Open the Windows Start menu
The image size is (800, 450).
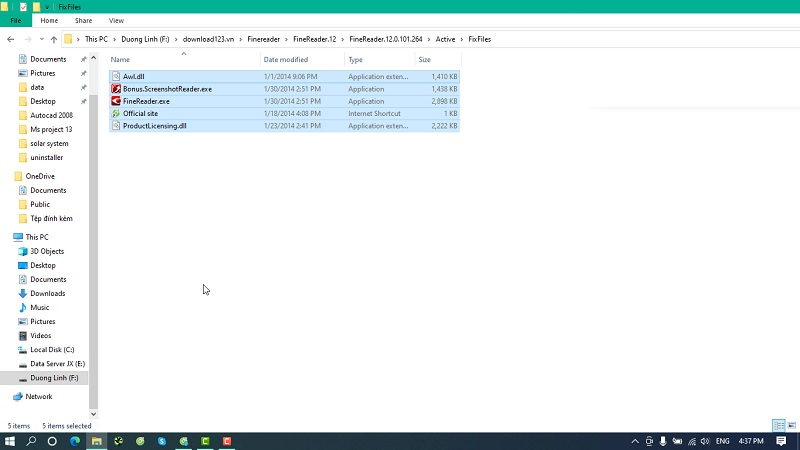coord(10,441)
